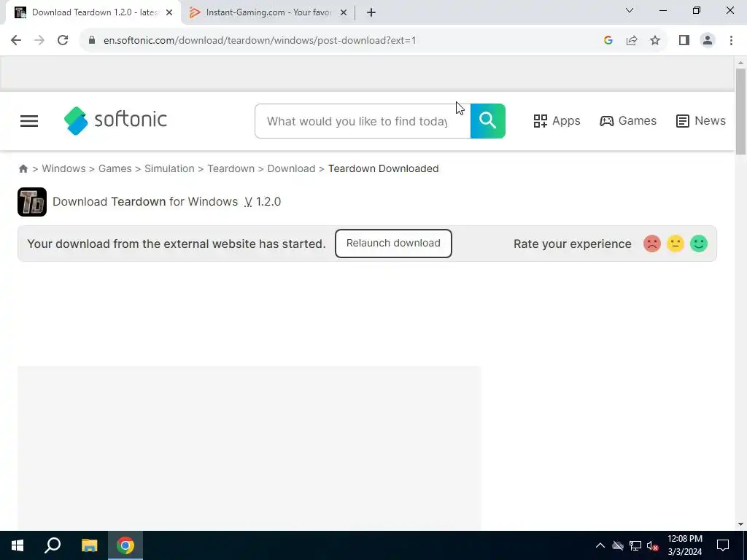Image resolution: width=747 pixels, height=560 pixels.
Task: Open the Teardown breadcrumb link
Action: [x=231, y=168]
